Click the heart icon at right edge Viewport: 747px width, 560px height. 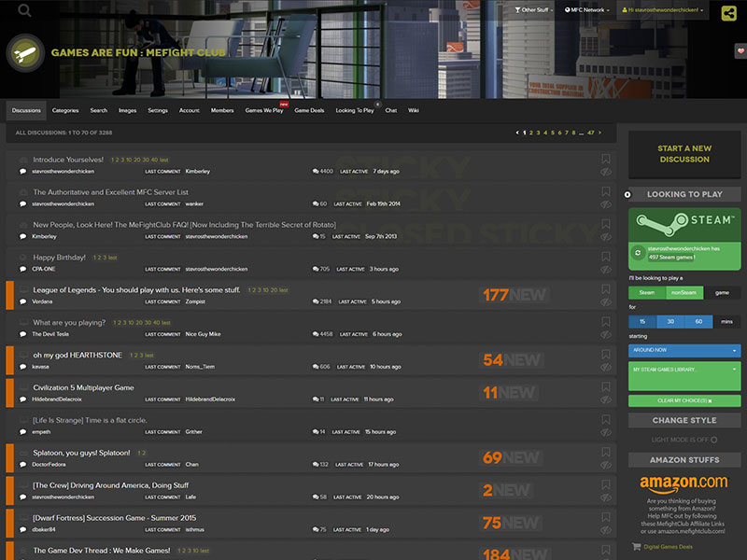point(740,50)
